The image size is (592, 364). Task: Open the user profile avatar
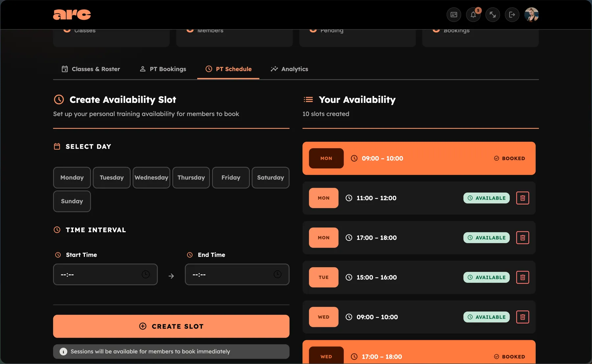click(x=531, y=14)
